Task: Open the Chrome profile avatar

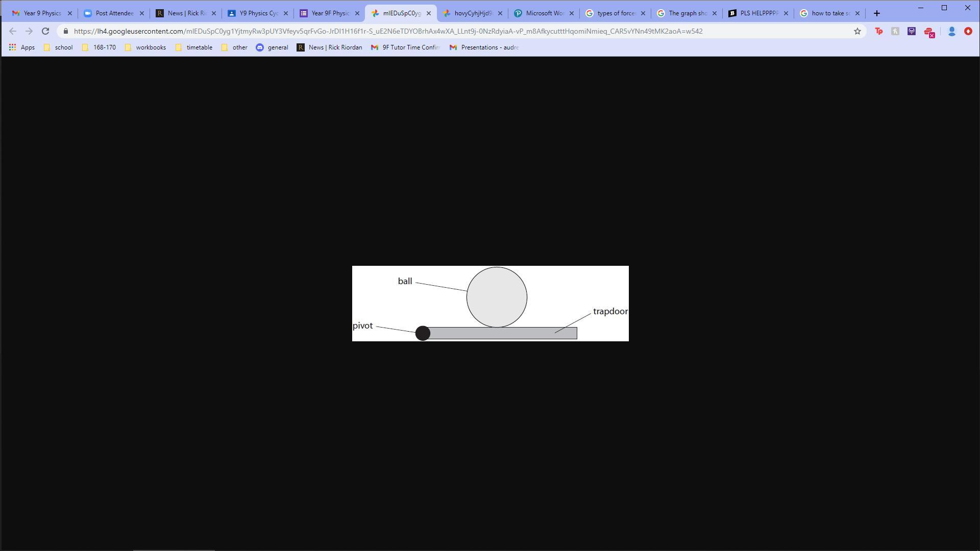Action: coord(951,32)
